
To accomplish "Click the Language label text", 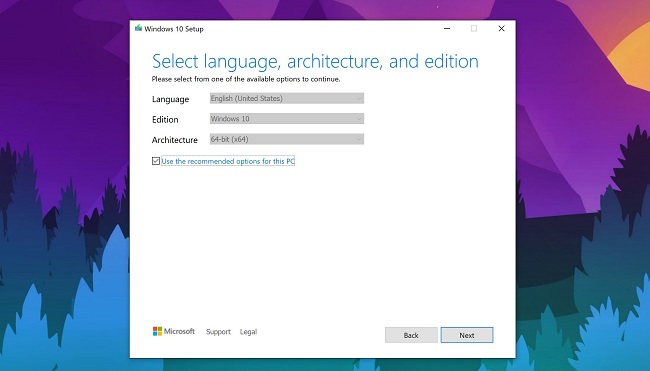I will [170, 99].
